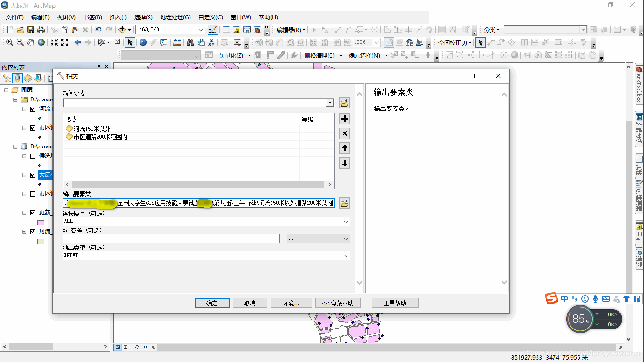This screenshot has width=644, height=362.
Task: Toggle the 更新_ layer checkbox
Action: [x=33, y=213]
